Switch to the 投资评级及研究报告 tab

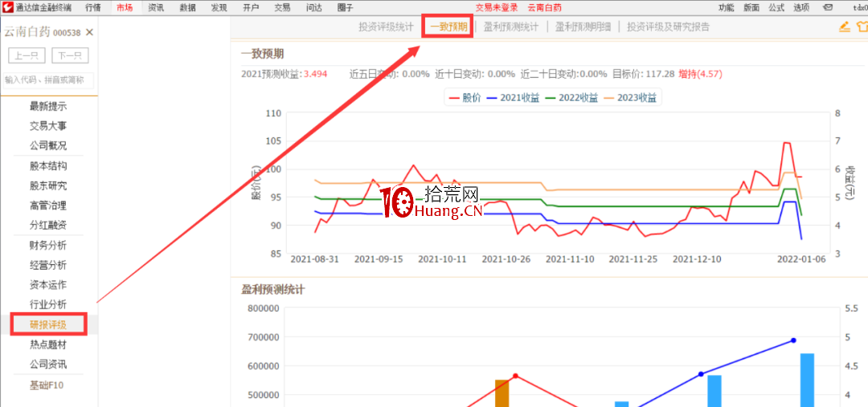point(668,27)
